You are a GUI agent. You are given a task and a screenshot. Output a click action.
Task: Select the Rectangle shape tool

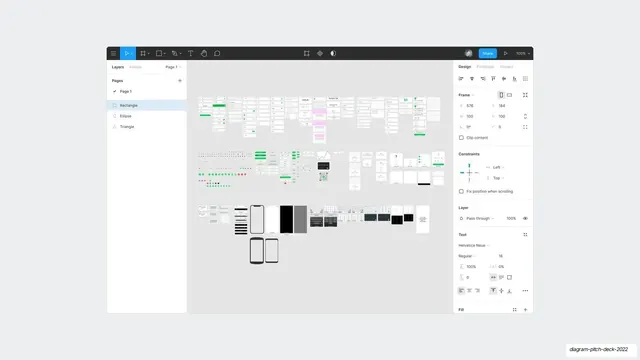(159, 53)
